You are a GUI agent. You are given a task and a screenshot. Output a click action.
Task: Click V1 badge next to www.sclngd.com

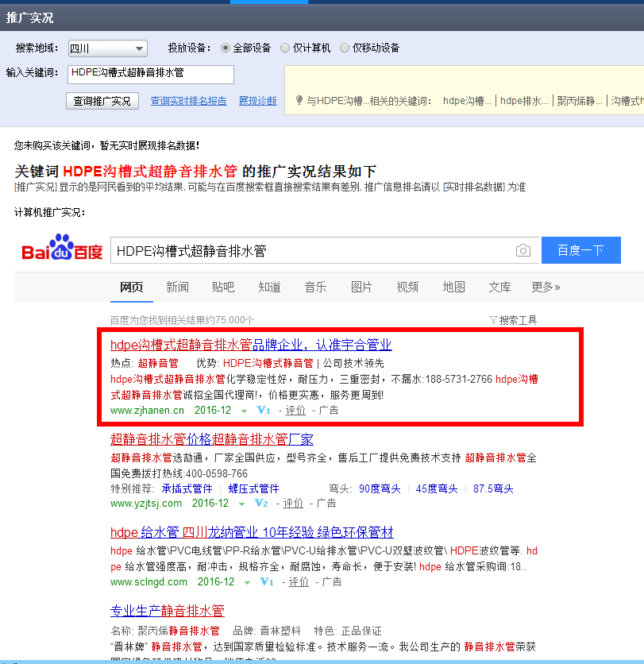coord(267,581)
